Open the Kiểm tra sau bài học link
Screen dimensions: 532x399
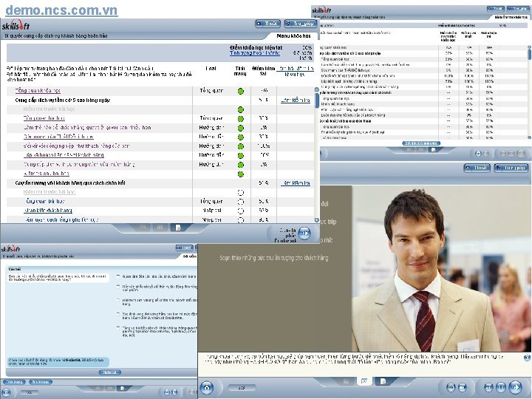47,174
